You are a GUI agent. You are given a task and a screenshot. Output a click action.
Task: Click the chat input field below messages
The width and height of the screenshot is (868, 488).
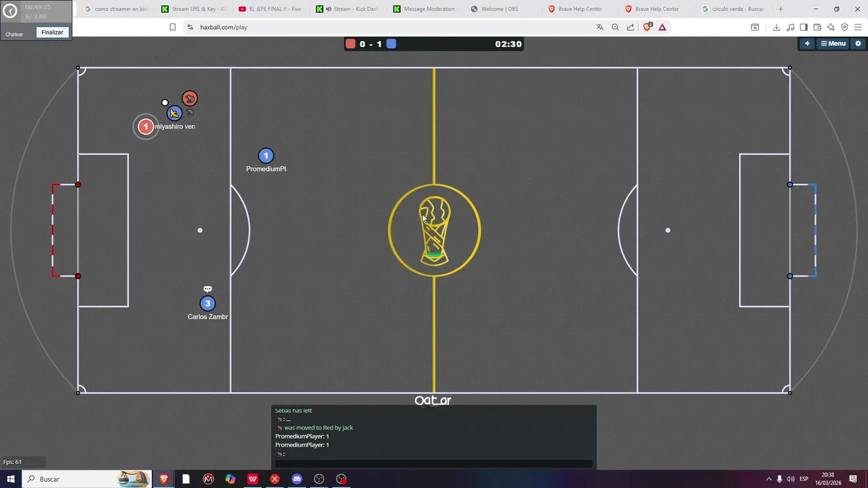pos(434,464)
